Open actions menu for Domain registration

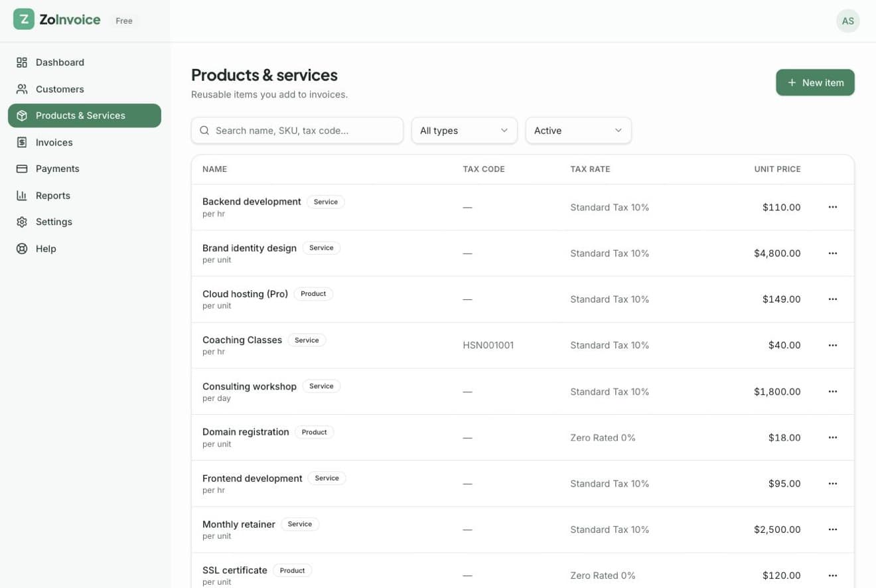coord(833,437)
